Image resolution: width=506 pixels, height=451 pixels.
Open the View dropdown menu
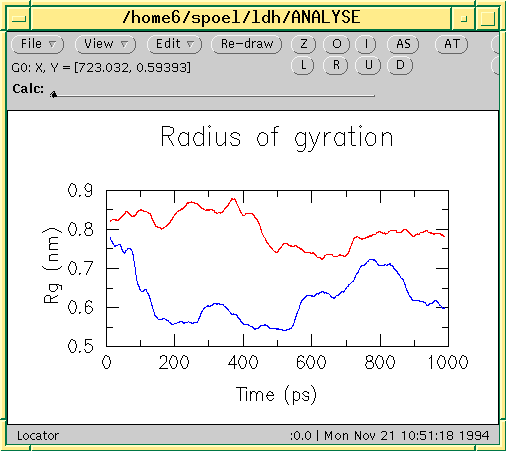pyautogui.click(x=106, y=44)
